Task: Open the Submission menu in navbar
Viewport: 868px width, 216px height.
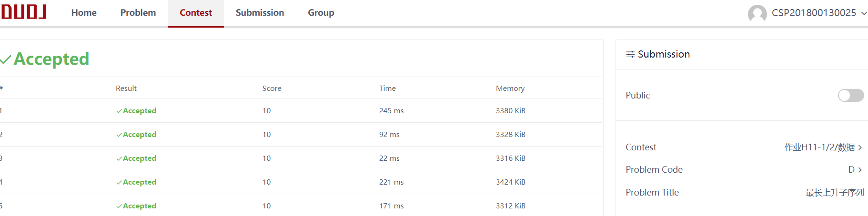Action: (x=260, y=13)
